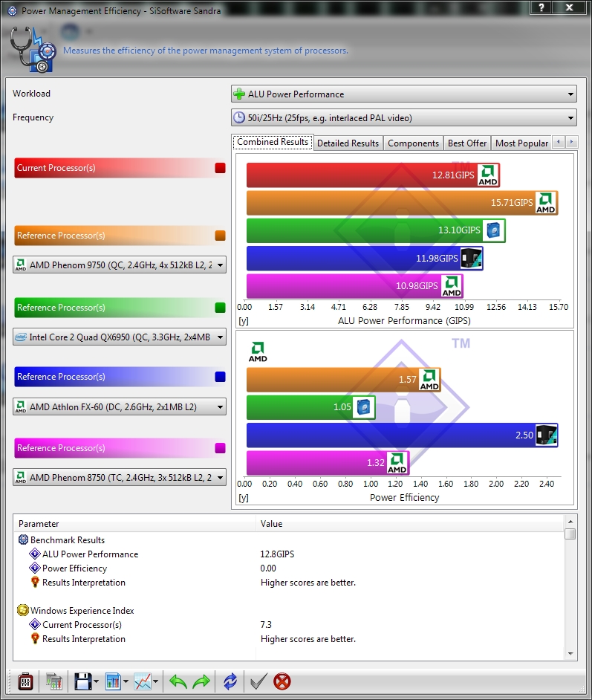Click the results list scroll-down arrow
This screenshot has width=592, height=700.
570,654
